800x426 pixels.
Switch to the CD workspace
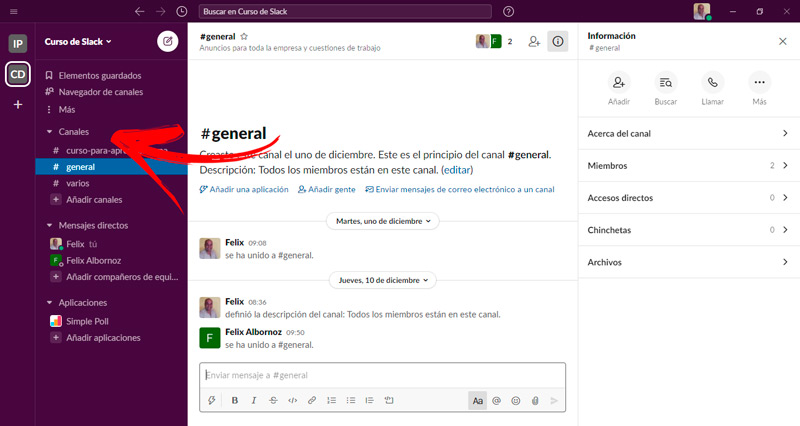[x=18, y=74]
